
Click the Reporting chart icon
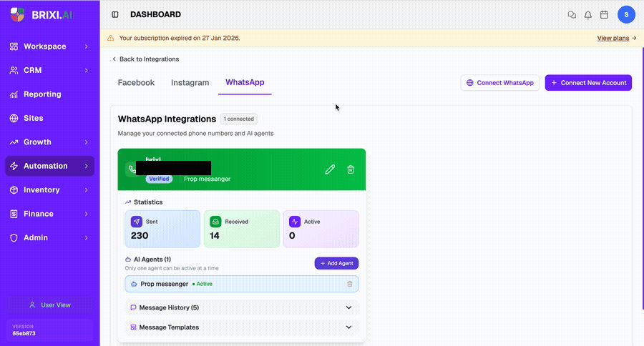14,94
